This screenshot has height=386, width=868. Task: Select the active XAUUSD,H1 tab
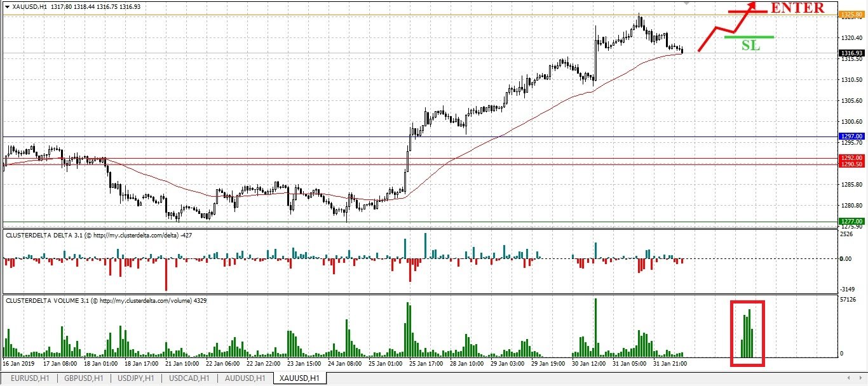click(x=299, y=378)
